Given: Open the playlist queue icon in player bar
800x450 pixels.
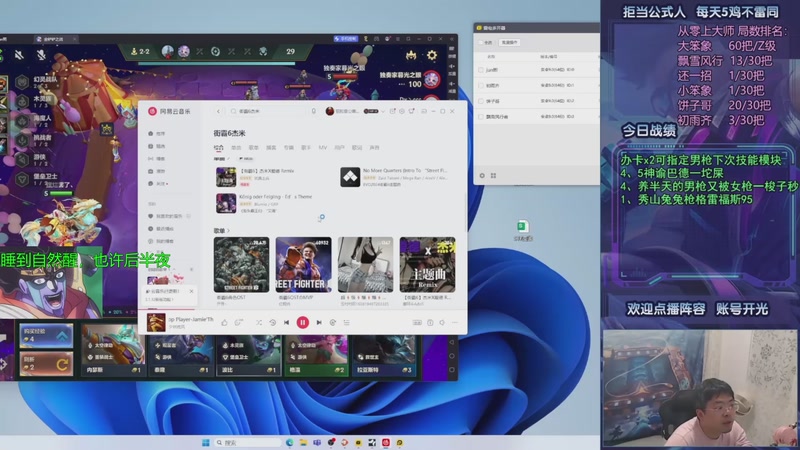Looking at the screenshot, I should click(346, 322).
